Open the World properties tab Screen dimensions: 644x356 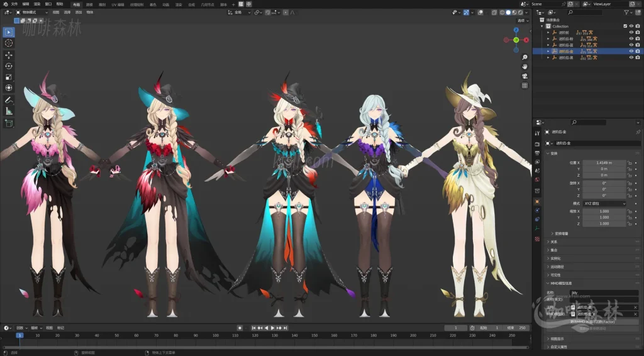[537, 179]
